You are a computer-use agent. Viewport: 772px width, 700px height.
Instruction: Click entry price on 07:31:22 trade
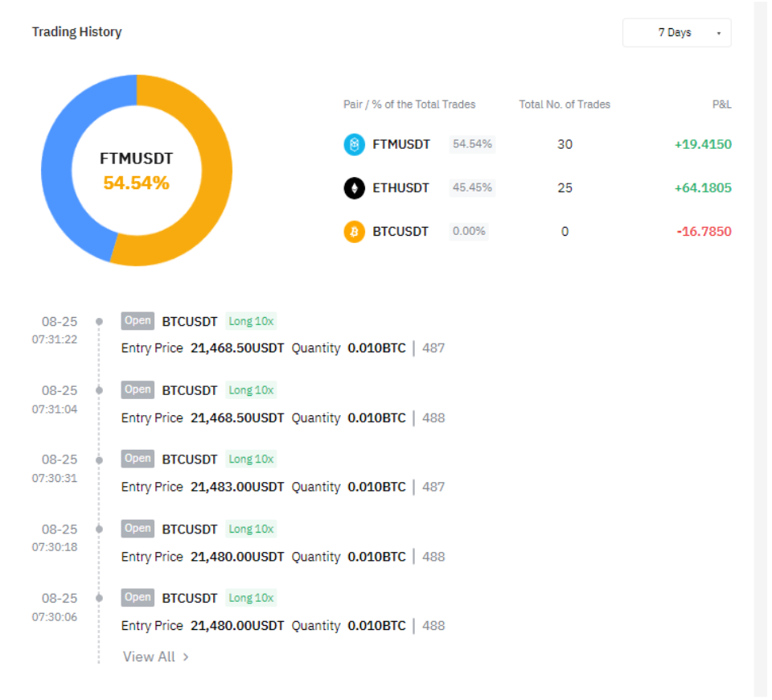click(x=237, y=348)
